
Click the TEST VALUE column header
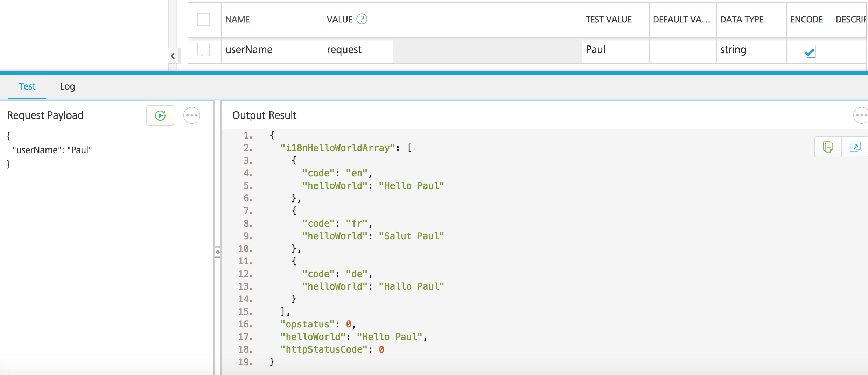click(x=609, y=20)
